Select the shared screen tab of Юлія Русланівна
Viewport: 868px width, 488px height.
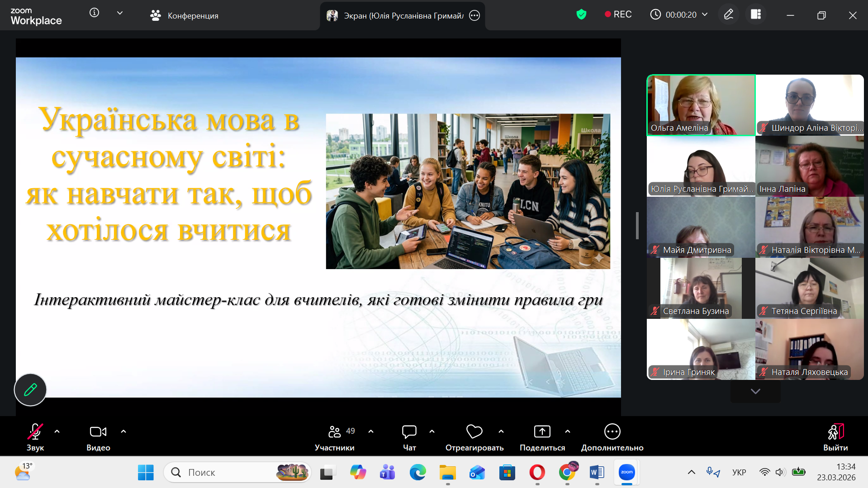click(396, 16)
